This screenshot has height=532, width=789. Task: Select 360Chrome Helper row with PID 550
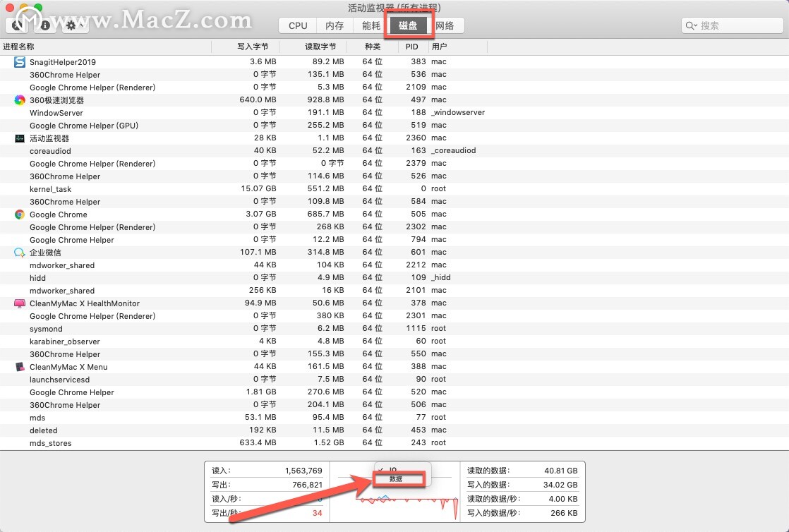(394, 353)
